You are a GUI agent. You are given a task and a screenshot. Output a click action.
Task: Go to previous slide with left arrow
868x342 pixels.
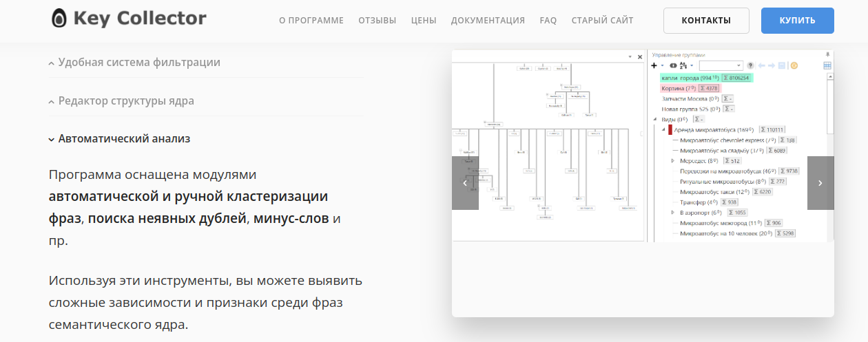pos(465,183)
